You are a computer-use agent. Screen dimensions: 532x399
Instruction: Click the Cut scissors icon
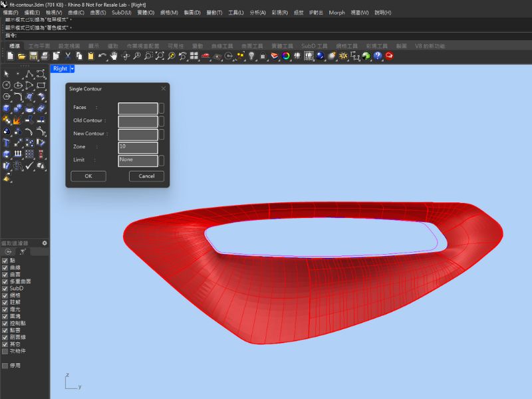click(x=68, y=57)
